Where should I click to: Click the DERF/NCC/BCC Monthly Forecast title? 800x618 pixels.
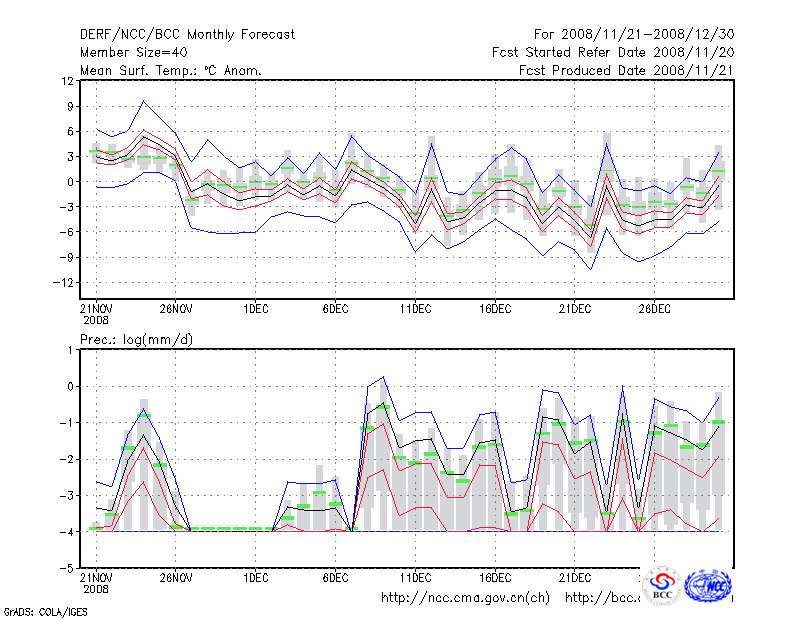pyautogui.click(x=187, y=35)
